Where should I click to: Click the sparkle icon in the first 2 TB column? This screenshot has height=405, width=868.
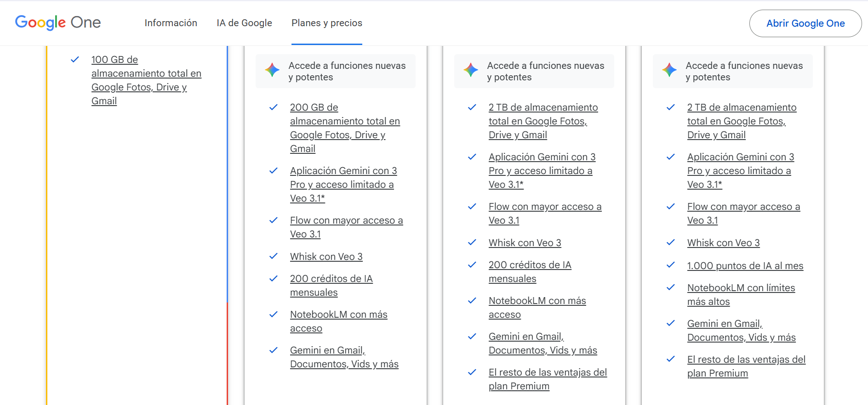(x=471, y=70)
